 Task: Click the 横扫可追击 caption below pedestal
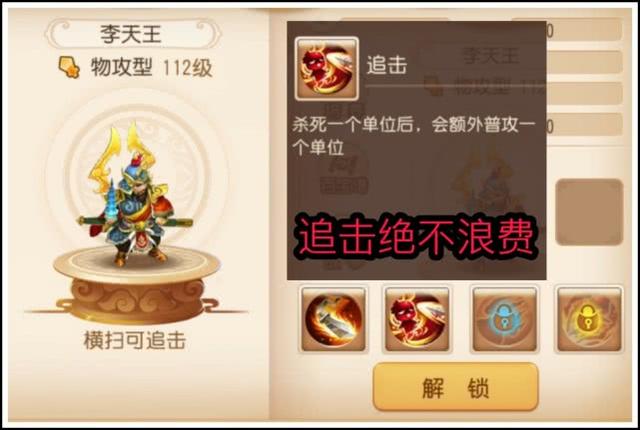tap(134, 340)
